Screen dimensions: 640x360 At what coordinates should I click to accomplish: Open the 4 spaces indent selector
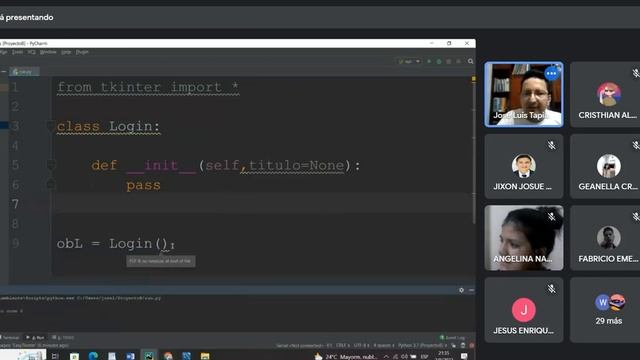pyautogui.click(x=383, y=345)
